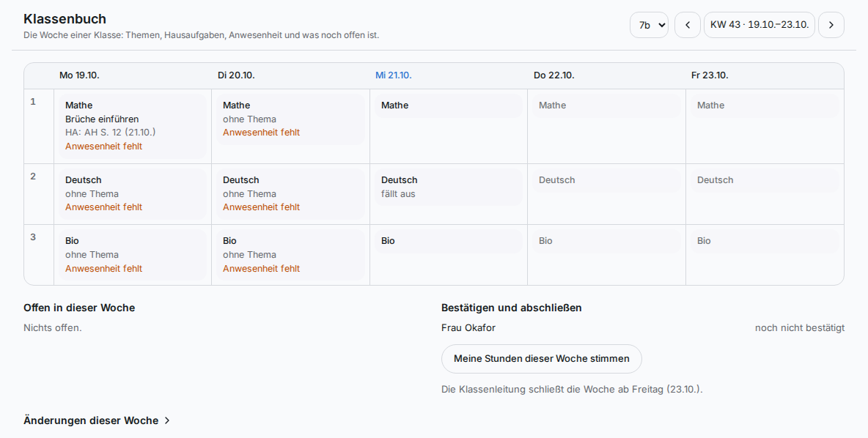Open Tuesday's Mathe lesson card
The image size is (868, 438).
pos(290,119)
